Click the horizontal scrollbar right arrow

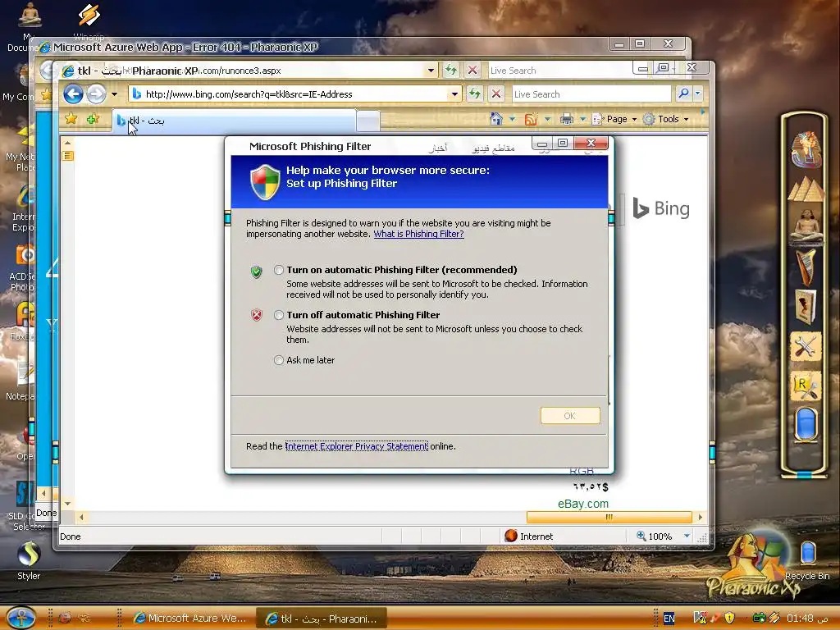[701, 517]
